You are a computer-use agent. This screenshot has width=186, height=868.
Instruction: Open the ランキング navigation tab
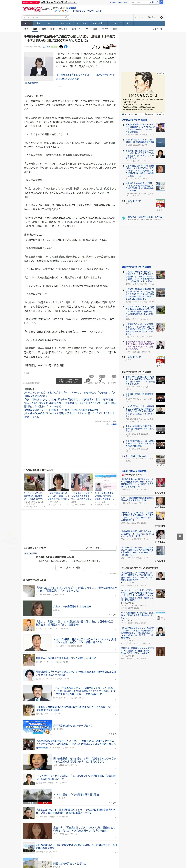(115, 24)
